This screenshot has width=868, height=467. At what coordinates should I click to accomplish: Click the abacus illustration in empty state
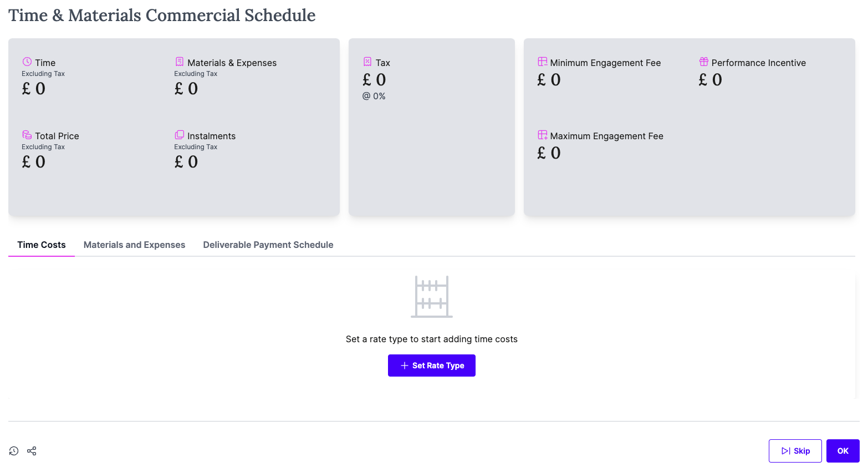pos(432,297)
